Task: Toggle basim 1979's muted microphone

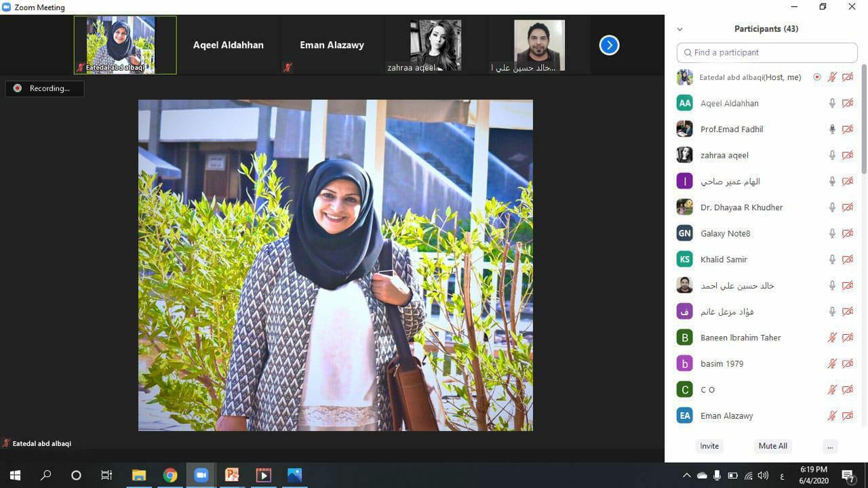Action: click(832, 364)
